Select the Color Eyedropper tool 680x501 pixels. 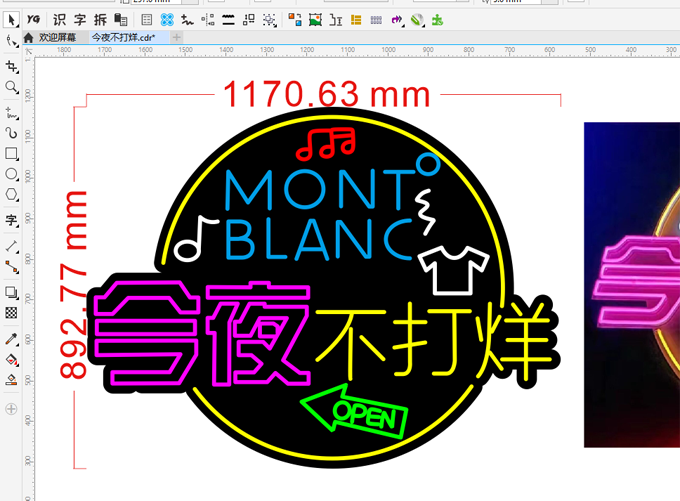[x=11, y=339]
